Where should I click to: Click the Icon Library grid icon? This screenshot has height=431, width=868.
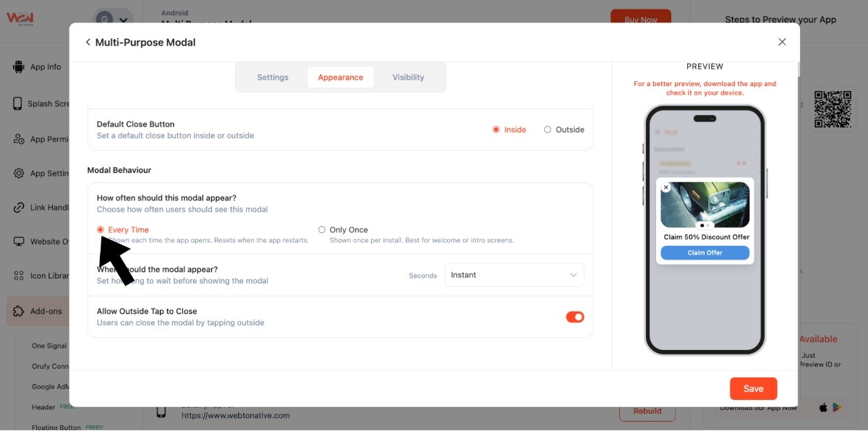coord(18,276)
